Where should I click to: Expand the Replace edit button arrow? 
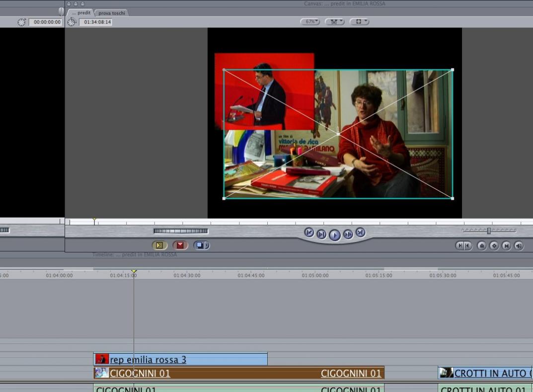pos(207,245)
